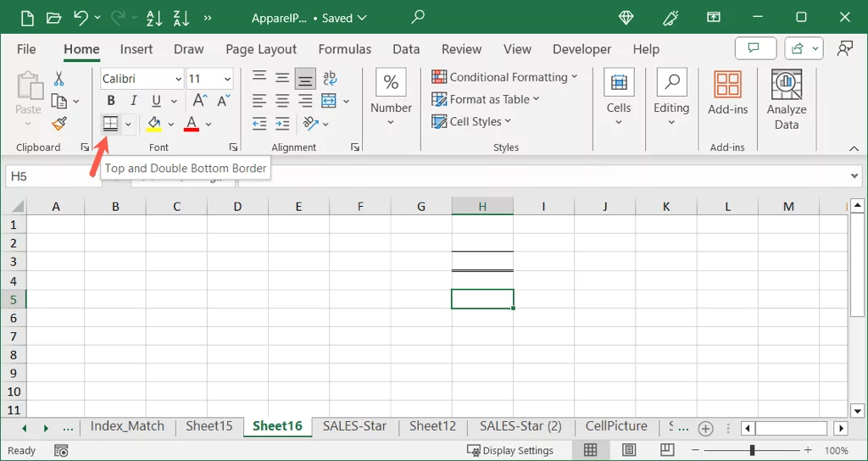Click the Increase Indent icon
Screen dimensions: 868x461
tap(282, 124)
